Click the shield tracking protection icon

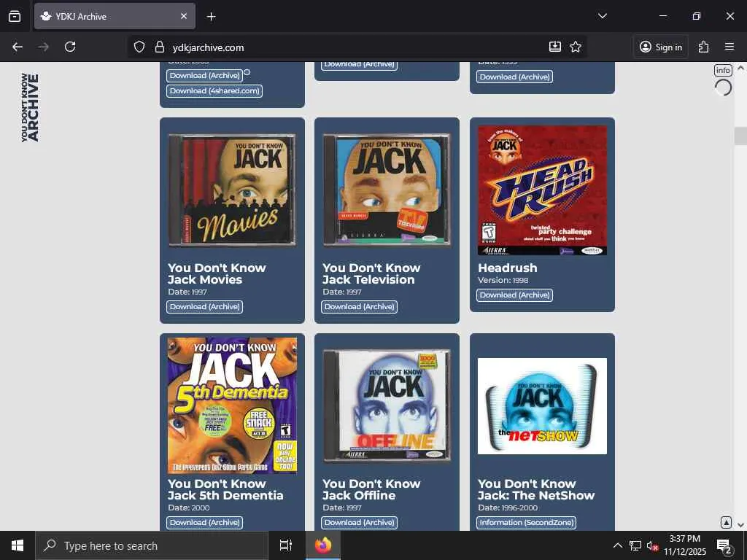[139, 47]
